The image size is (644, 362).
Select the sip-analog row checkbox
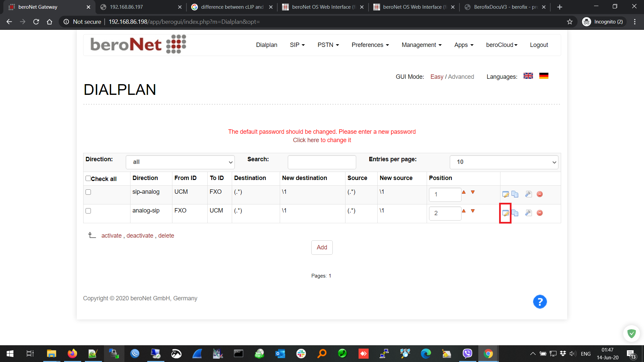point(88,192)
